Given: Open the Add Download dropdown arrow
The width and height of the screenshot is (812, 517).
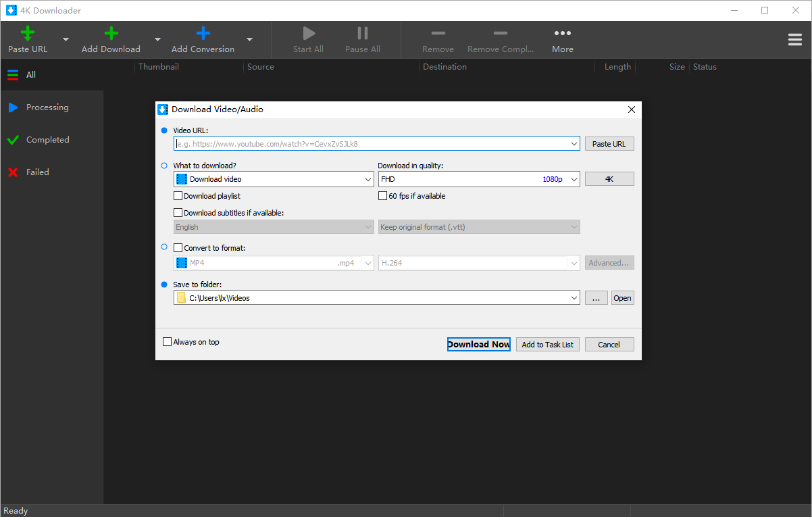Looking at the screenshot, I should coord(157,39).
